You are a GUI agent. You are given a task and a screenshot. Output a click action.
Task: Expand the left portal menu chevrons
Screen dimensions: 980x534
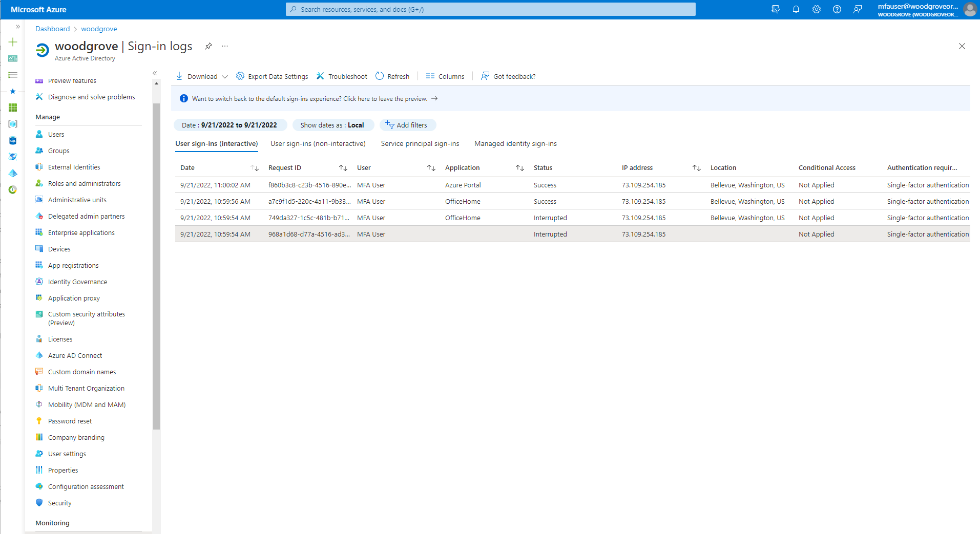(17, 27)
